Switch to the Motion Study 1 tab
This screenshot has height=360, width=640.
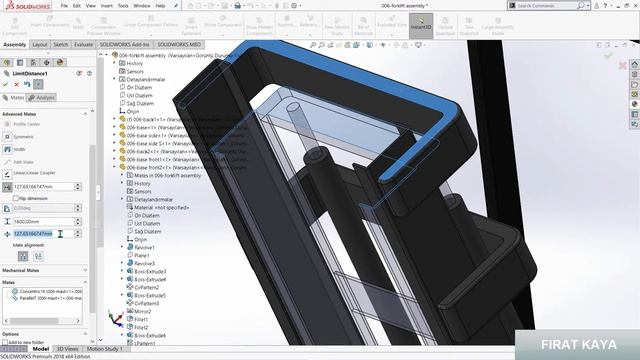(104, 349)
